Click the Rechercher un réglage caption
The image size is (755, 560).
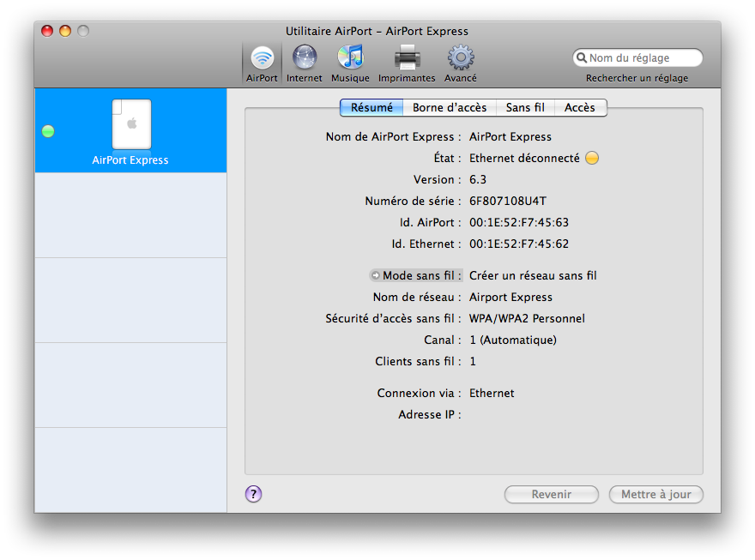637,78
